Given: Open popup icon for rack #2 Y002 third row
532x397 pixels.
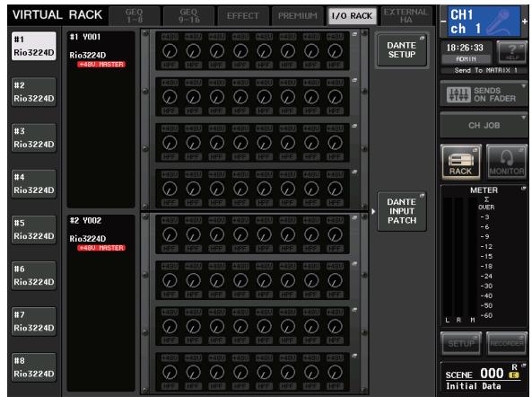Looking at the screenshot, I should tap(354, 310).
